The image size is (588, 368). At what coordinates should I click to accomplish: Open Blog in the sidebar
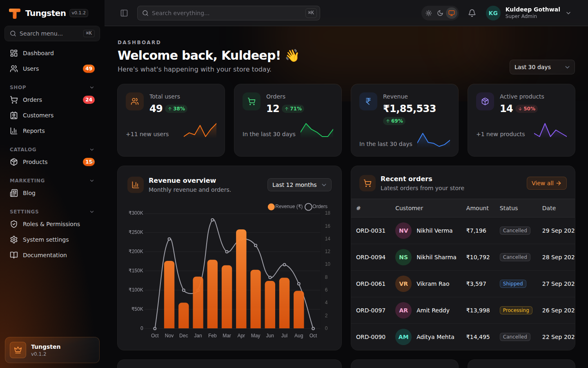click(x=52, y=193)
